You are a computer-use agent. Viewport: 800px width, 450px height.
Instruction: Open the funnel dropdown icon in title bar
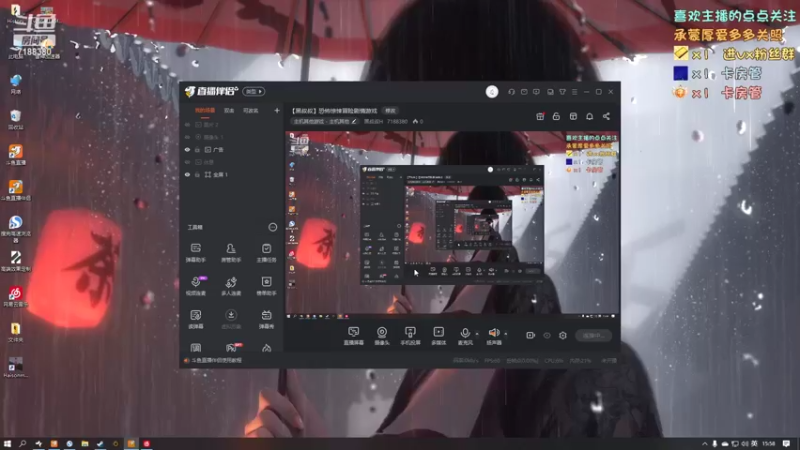[x=562, y=92]
